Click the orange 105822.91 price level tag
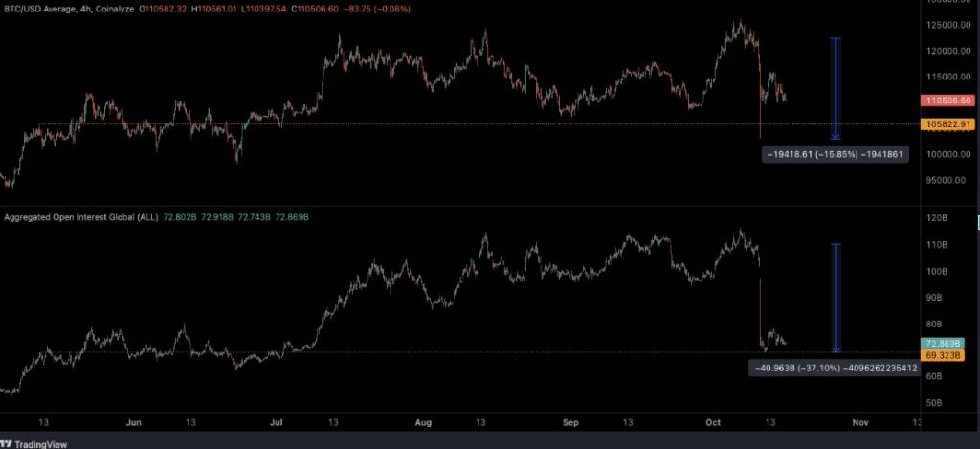The image size is (980, 449). 947,124
